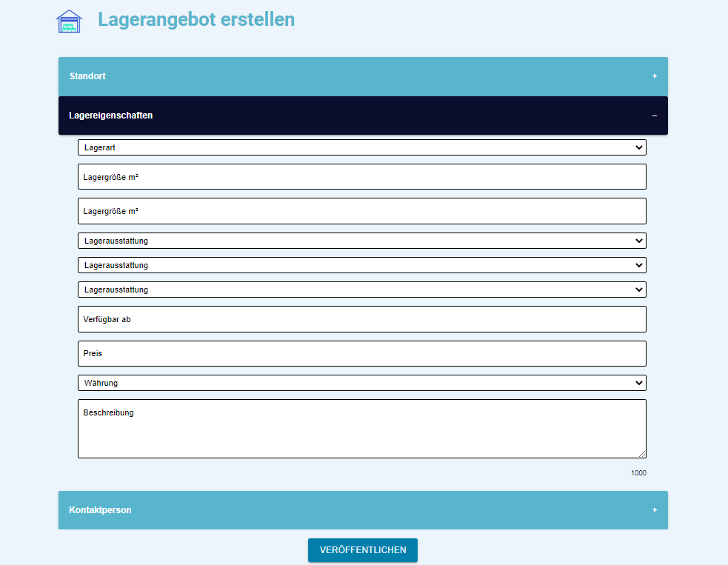The image size is (728, 565).
Task: Click inside the Beschreibung text area
Action: click(x=362, y=429)
